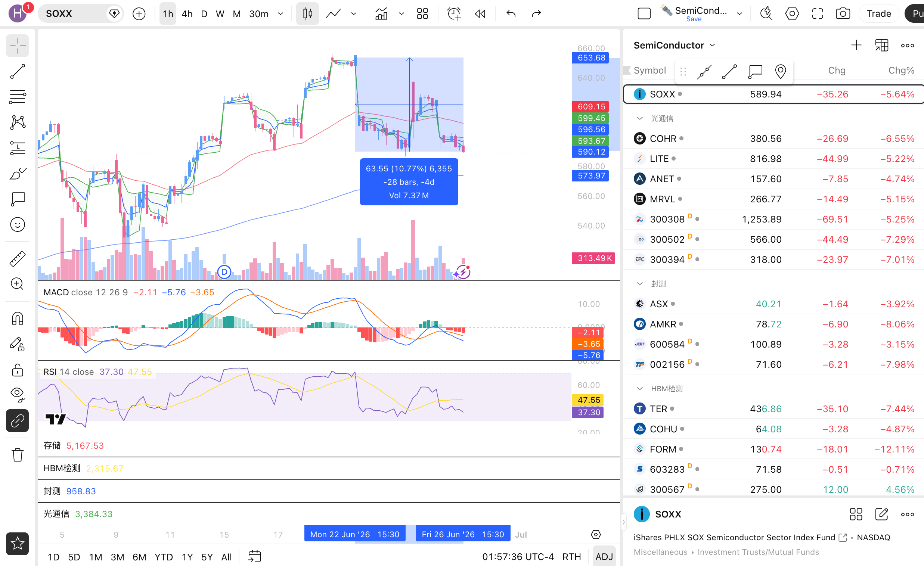The width and height of the screenshot is (924, 566).
Task: Take a chart snapshot with camera
Action: 843,14
